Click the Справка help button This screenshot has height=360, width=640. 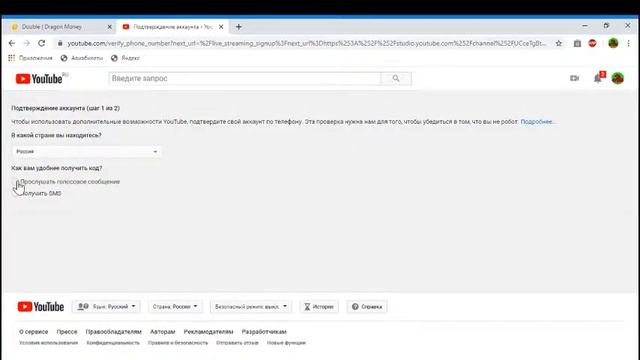point(367,307)
